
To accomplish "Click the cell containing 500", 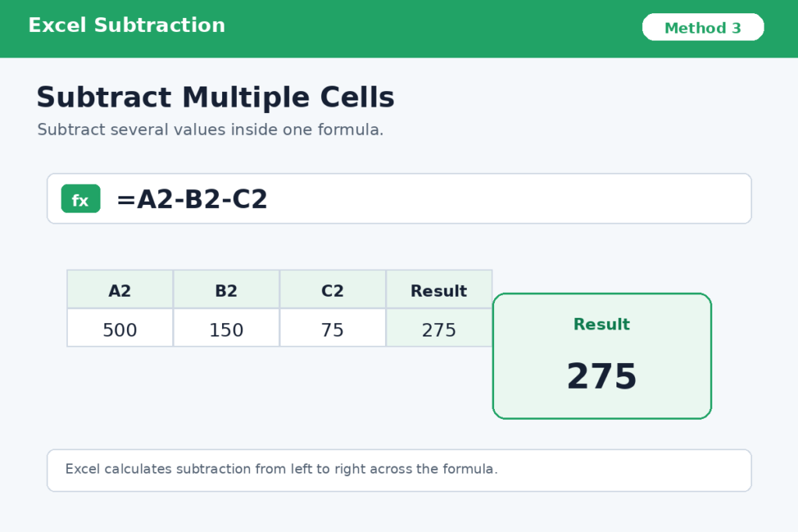I will click(x=119, y=328).
